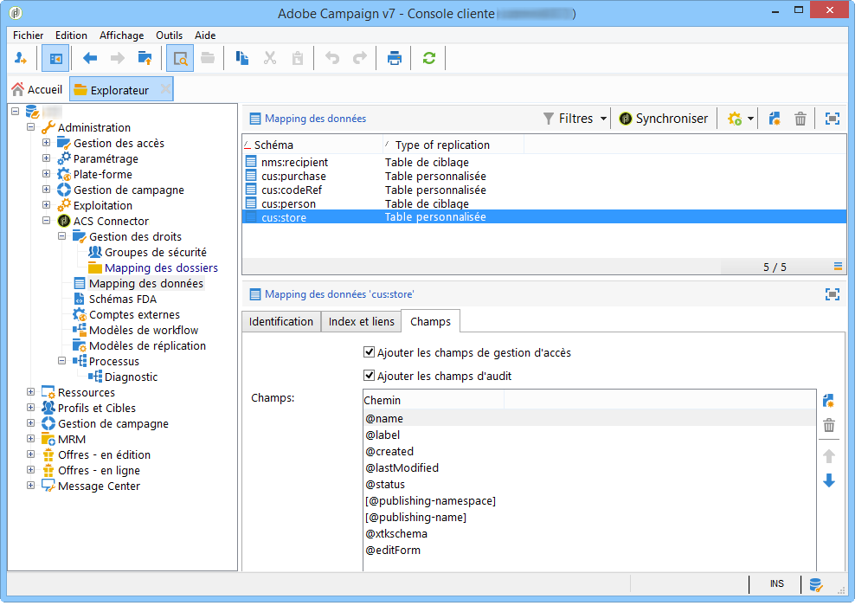Select the @lastModified field
The height and width of the screenshot is (612, 868).
[x=589, y=468]
